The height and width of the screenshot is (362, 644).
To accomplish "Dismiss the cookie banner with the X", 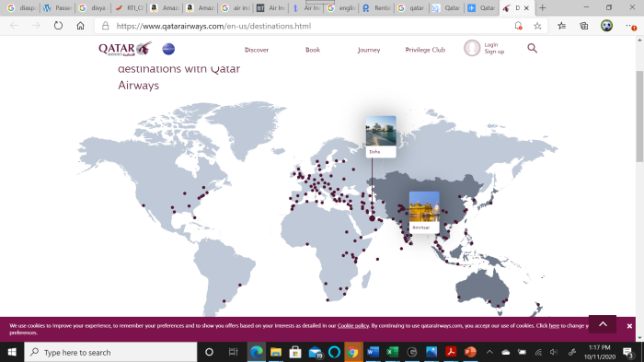I will (x=629, y=326).
